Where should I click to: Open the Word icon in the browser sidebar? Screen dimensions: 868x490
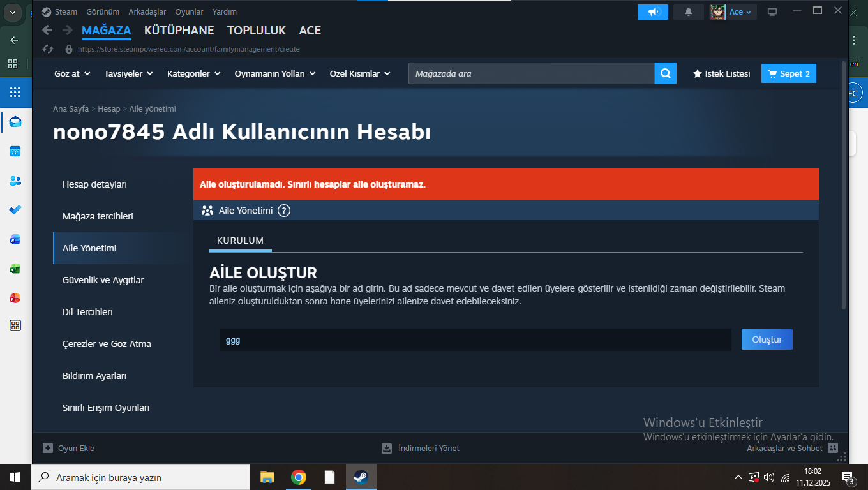[15, 239]
